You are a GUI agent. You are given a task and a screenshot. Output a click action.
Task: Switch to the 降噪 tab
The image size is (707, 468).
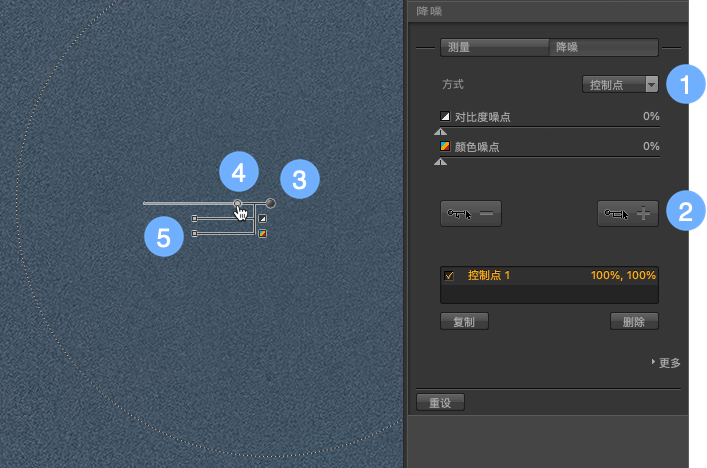pos(603,47)
